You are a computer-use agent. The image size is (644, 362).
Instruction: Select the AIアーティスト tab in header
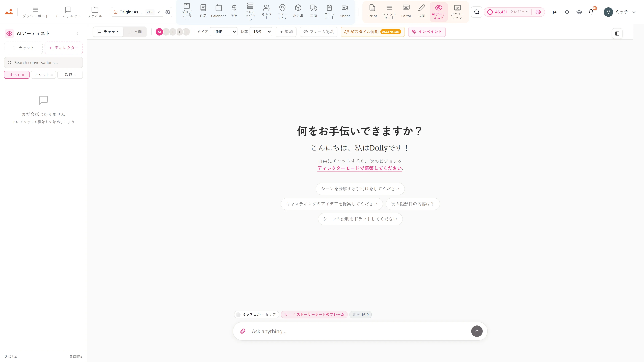point(439,12)
